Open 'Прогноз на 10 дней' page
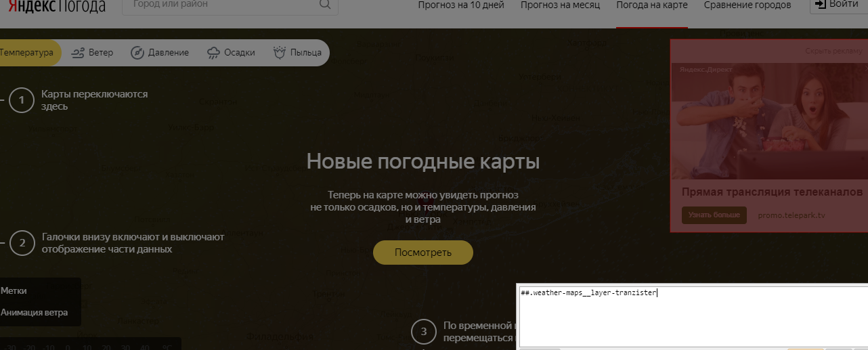 [x=461, y=5]
